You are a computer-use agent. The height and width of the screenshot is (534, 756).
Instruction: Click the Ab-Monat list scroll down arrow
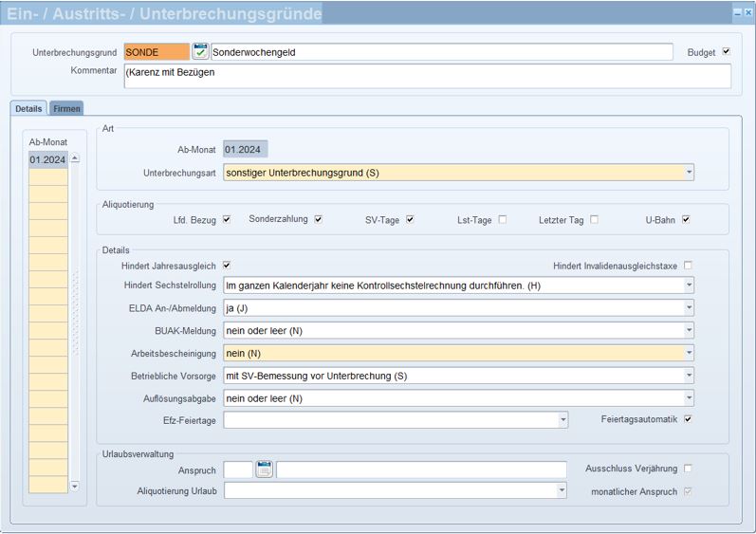pos(75,487)
